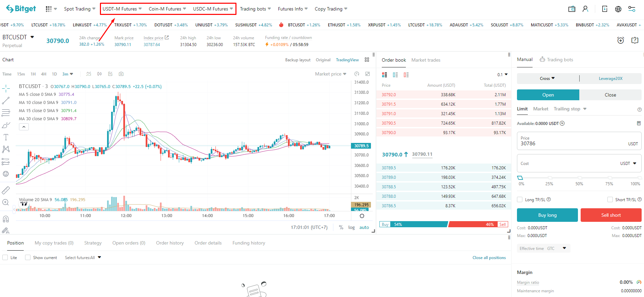Click the Leverage20X link

pos(610,78)
